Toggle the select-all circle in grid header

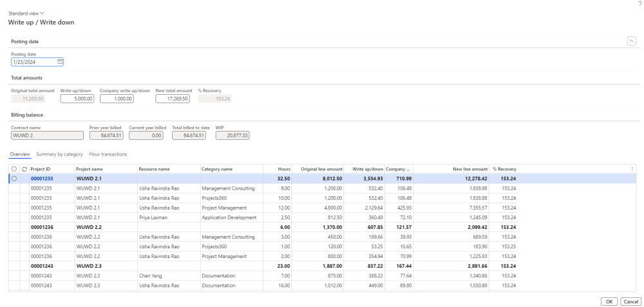(x=14, y=169)
